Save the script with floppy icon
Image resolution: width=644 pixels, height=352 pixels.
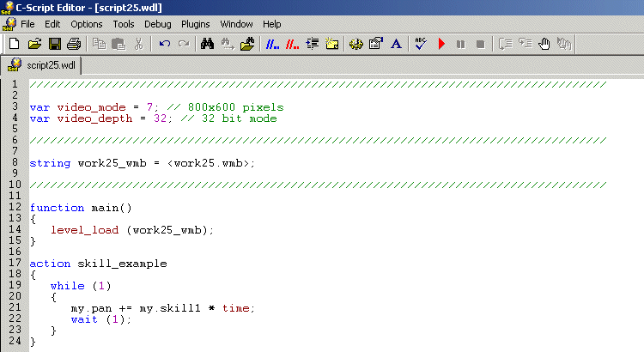[x=54, y=43]
